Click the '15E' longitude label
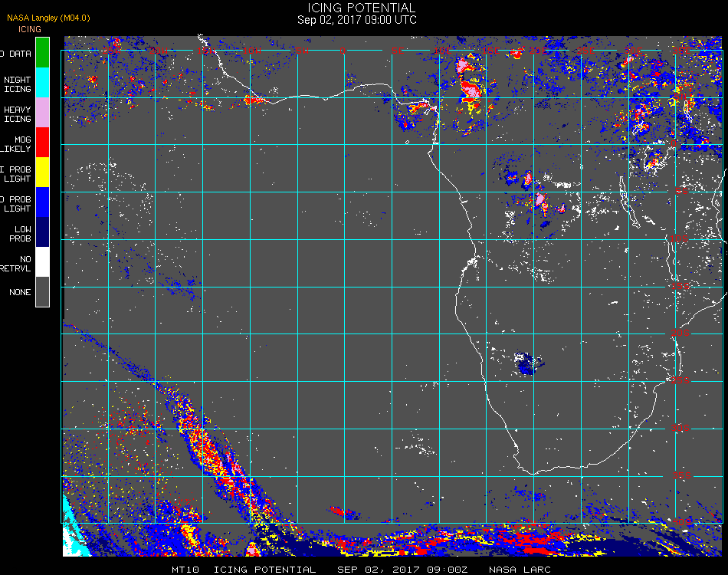Image resolution: width=728 pixels, height=575 pixels. [x=490, y=50]
